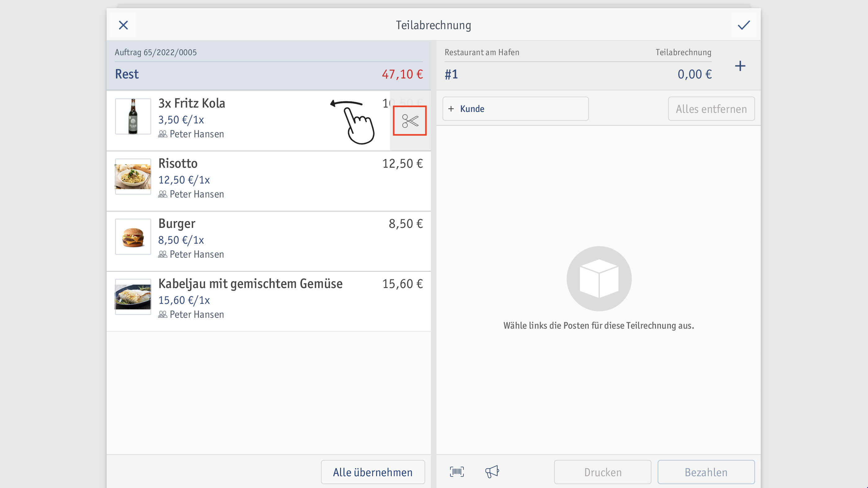The width and height of the screenshot is (868, 488).
Task: Click the Rest header label
Action: point(127,74)
